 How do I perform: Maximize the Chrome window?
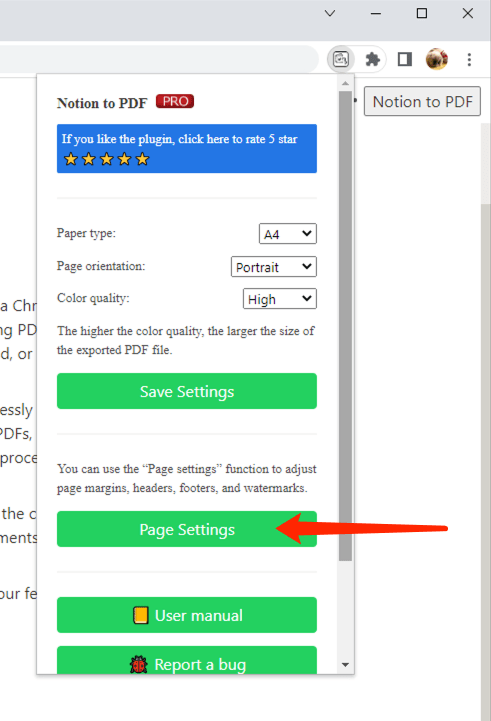(422, 13)
